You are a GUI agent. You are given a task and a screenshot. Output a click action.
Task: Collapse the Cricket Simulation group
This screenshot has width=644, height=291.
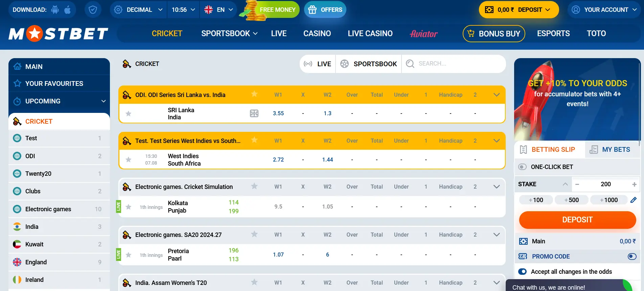[x=497, y=187]
